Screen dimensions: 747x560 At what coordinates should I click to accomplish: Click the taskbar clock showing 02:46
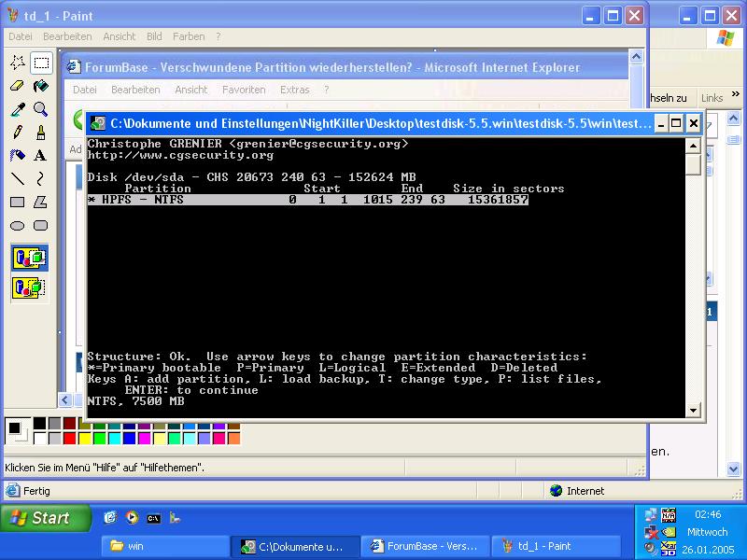click(708, 514)
